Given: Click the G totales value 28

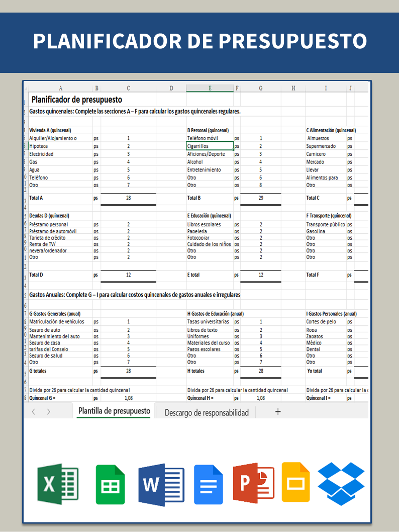Looking at the screenshot, I should [x=128, y=371].
